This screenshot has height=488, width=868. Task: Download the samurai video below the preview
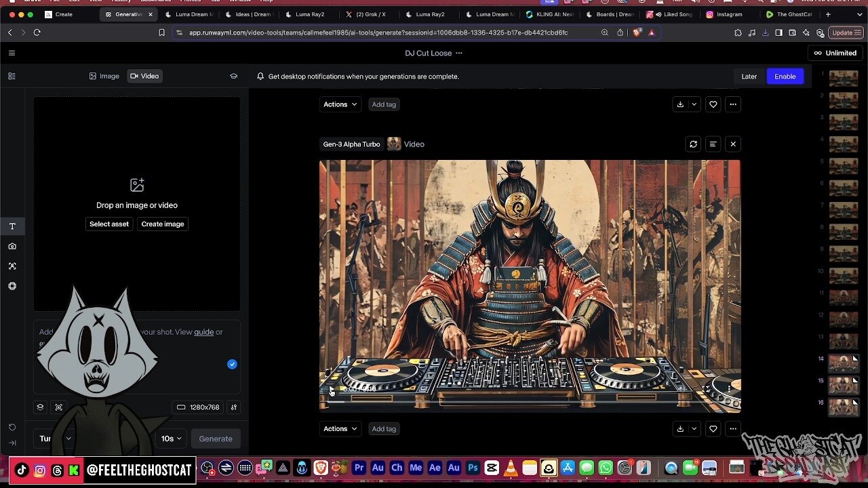point(680,428)
